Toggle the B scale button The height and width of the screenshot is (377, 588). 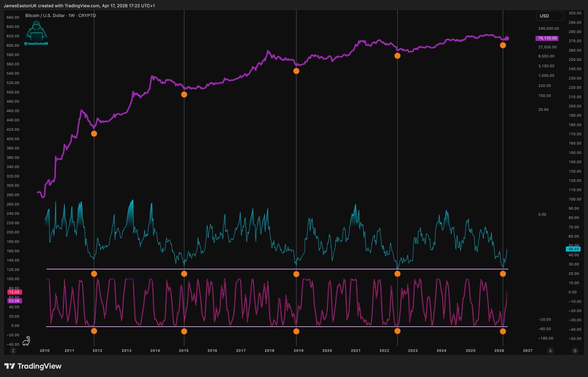(x=575, y=351)
